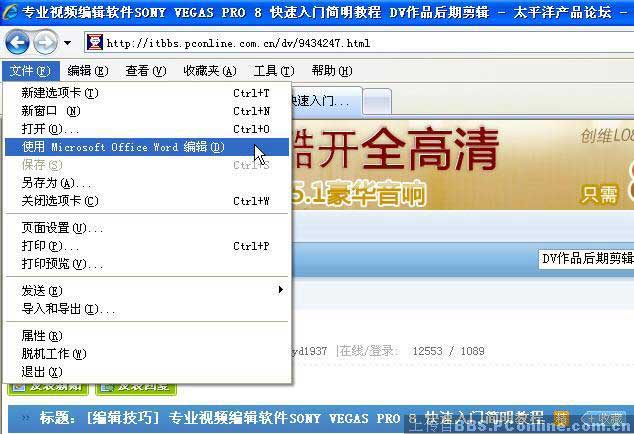Image resolution: width=634 pixels, height=434 pixels.
Task: Choose 退出(X) to quit the browser
Action: (147, 371)
